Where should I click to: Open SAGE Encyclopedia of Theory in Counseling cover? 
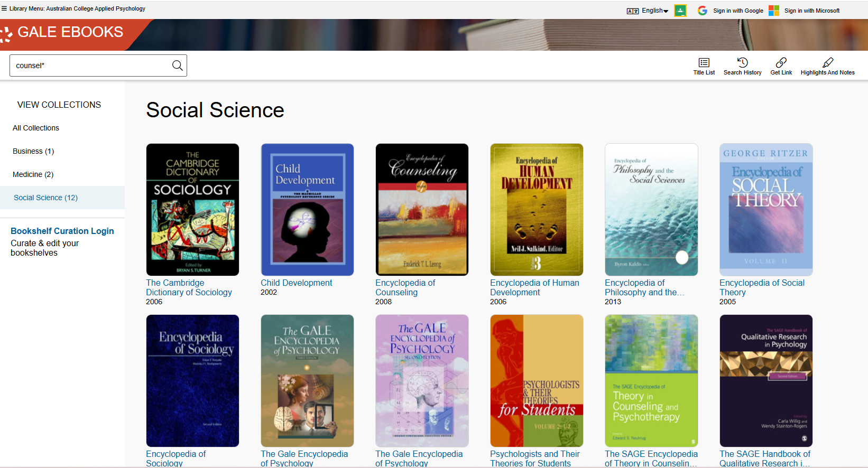tap(651, 381)
